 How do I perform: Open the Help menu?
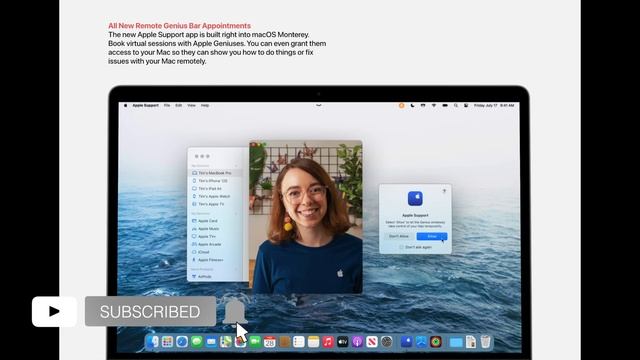(x=205, y=105)
